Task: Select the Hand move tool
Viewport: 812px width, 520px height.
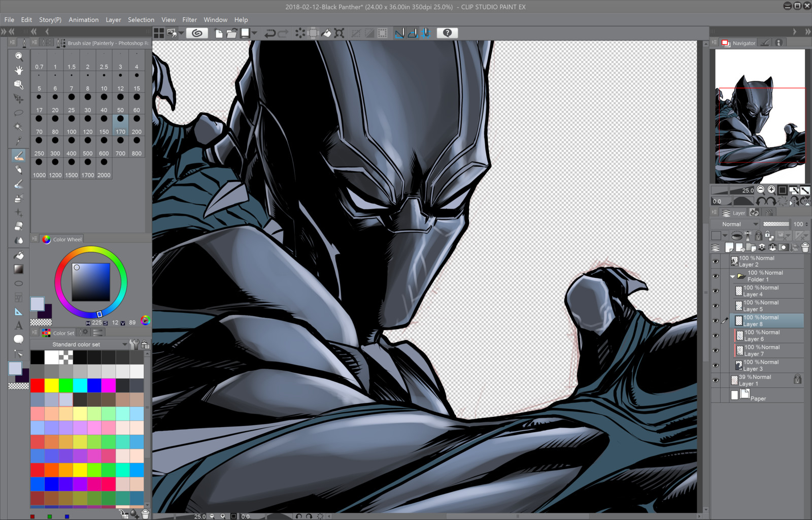Action: click(19, 70)
